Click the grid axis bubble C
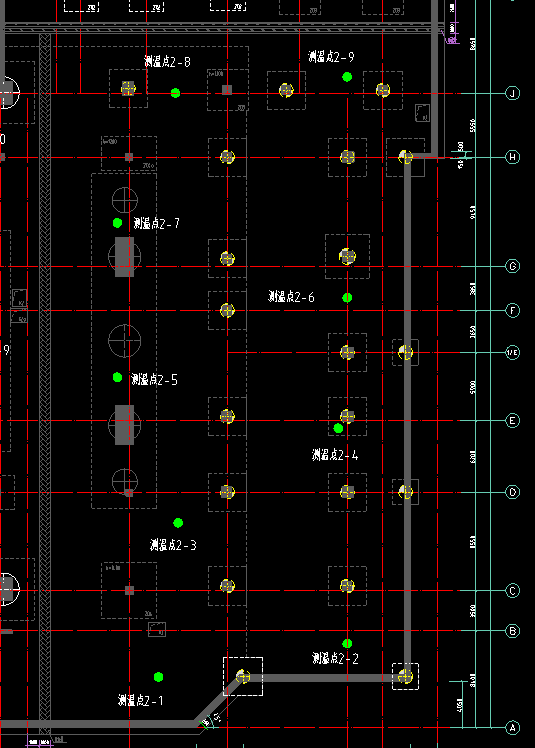 pyautogui.click(x=513, y=591)
